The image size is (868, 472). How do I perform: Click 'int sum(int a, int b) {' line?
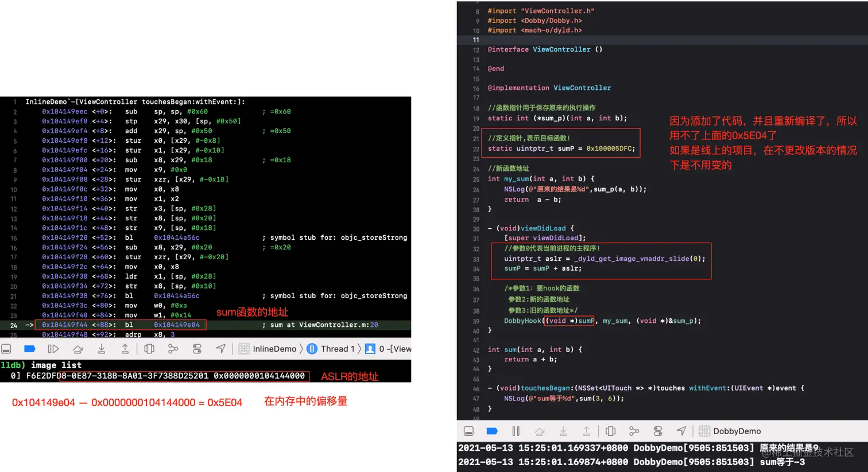534,349
